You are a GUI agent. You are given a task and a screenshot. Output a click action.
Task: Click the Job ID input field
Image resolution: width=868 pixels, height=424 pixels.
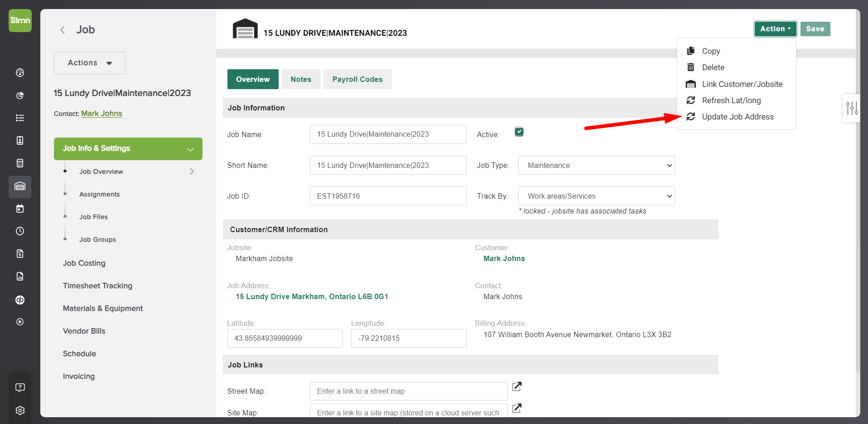click(x=388, y=196)
